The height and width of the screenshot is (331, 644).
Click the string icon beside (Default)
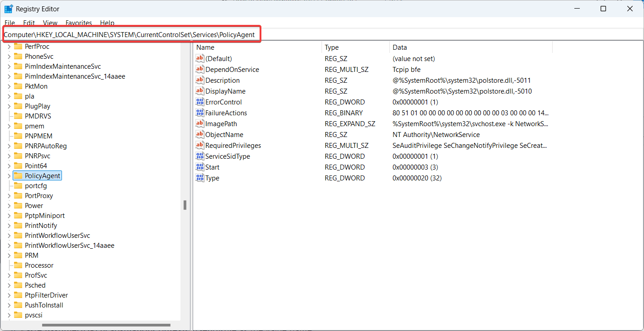200,58
